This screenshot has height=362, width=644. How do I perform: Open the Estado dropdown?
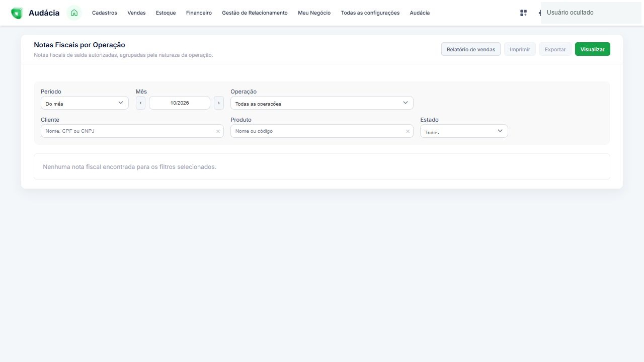coord(464,131)
